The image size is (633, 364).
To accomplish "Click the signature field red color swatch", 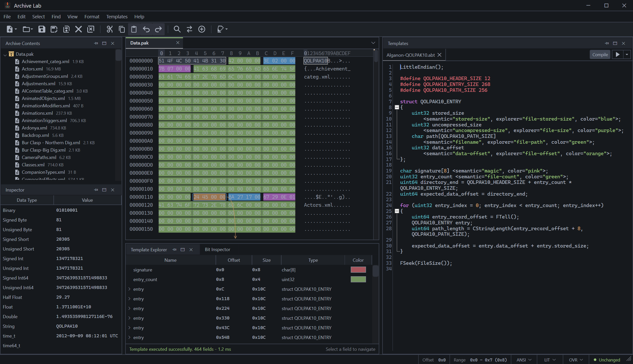I will pyautogui.click(x=358, y=270).
